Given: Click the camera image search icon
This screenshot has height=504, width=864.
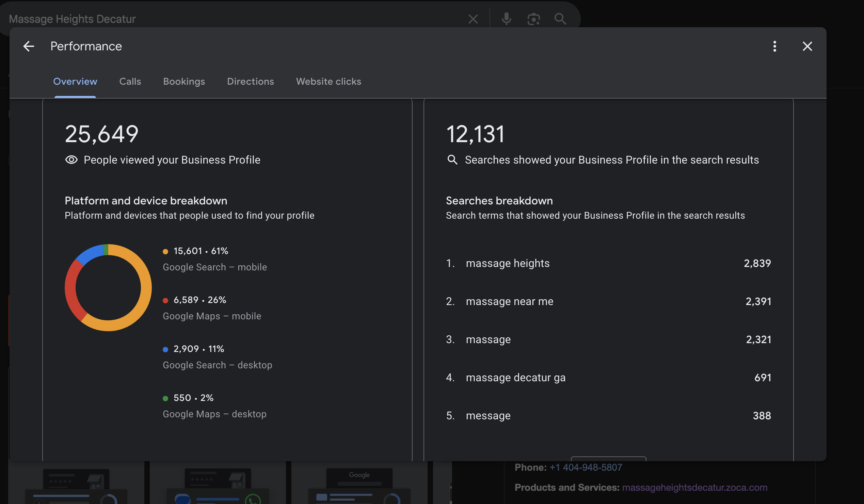Looking at the screenshot, I should [533, 19].
